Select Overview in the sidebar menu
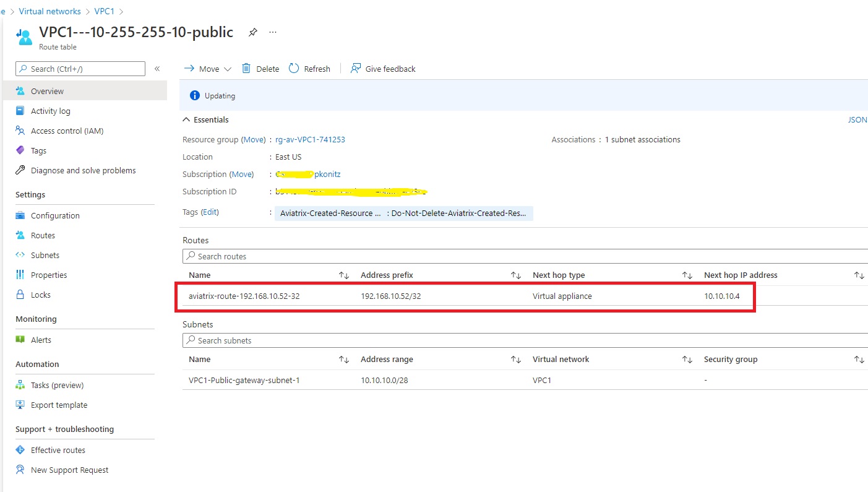This screenshot has height=492, width=868. click(85, 91)
